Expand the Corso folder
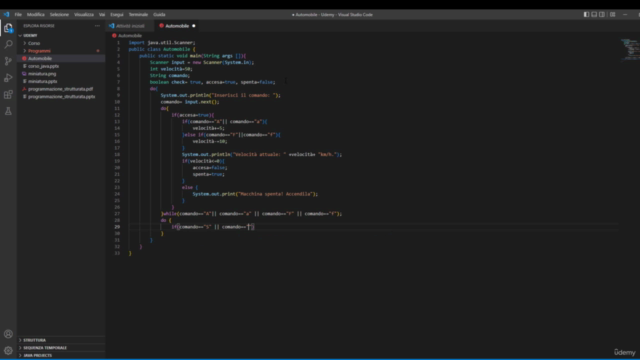The height and width of the screenshot is (360, 640). point(61,43)
